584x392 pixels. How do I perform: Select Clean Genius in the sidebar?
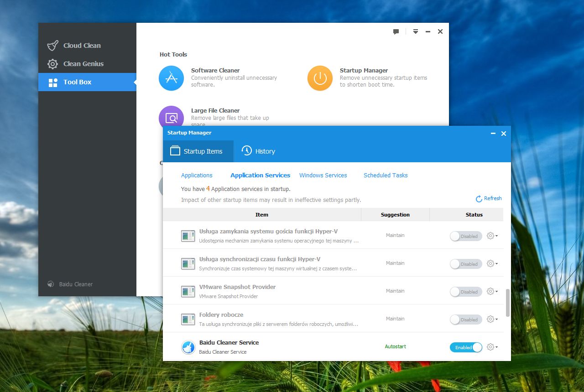point(87,64)
